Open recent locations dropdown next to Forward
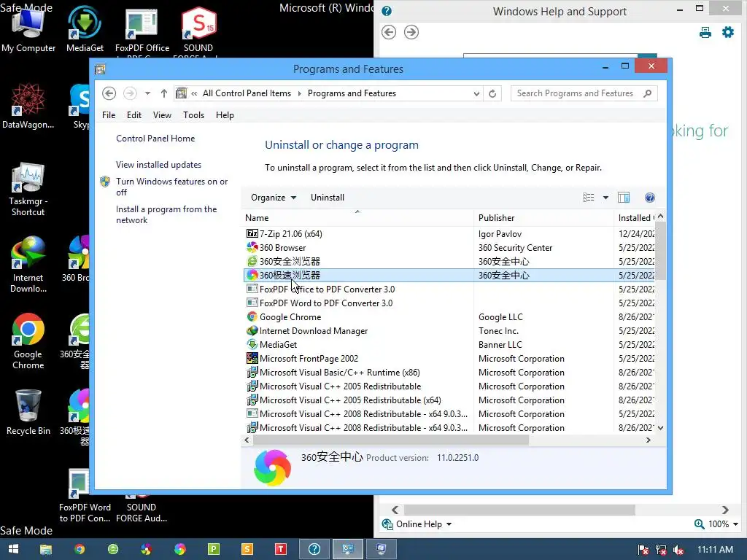This screenshot has height=560, width=747. point(147,93)
